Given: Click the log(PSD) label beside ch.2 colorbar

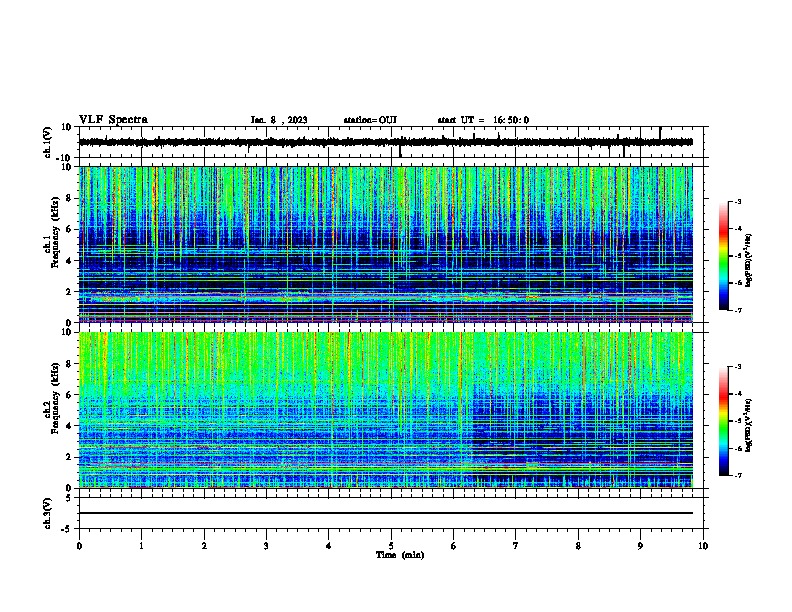Looking at the screenshot, I should click(x=749, y=425).
